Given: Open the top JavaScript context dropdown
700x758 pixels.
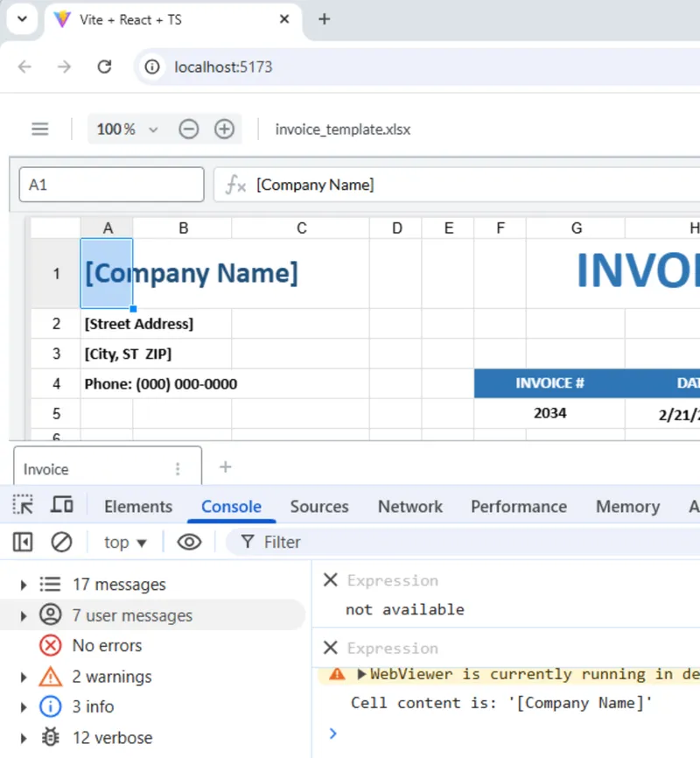Looking at the screenshot, I should point(125,543).
